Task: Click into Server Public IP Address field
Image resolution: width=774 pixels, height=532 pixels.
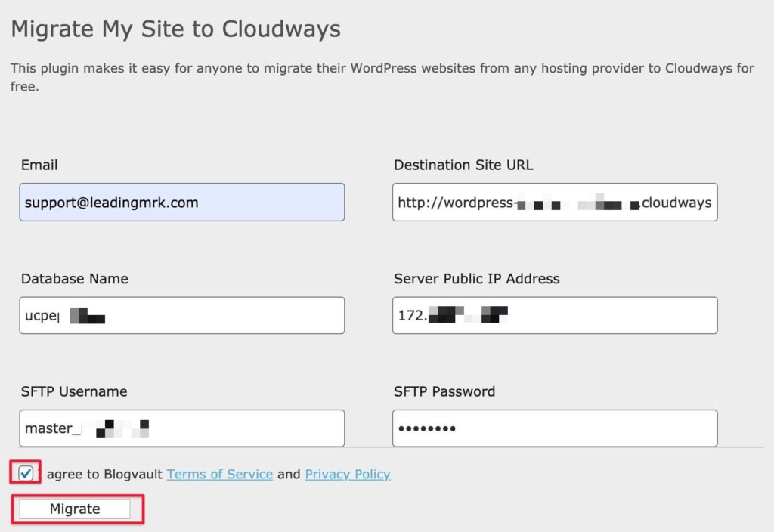Action: pos(555,315)
